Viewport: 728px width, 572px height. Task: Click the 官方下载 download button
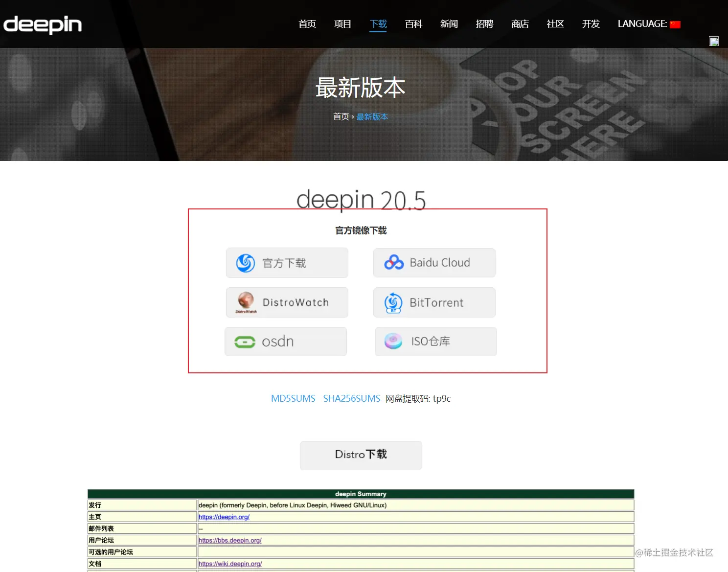click(287, 263)
